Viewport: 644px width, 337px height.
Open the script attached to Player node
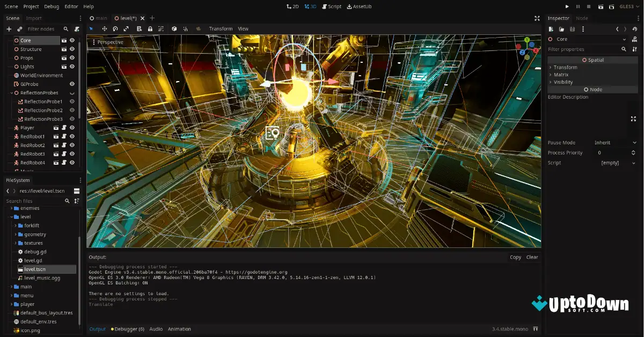[x=64, y=127]
